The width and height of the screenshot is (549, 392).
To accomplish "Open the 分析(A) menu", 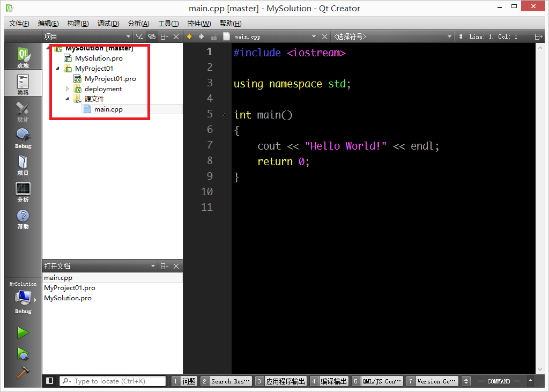I will (x=139, y=24).
